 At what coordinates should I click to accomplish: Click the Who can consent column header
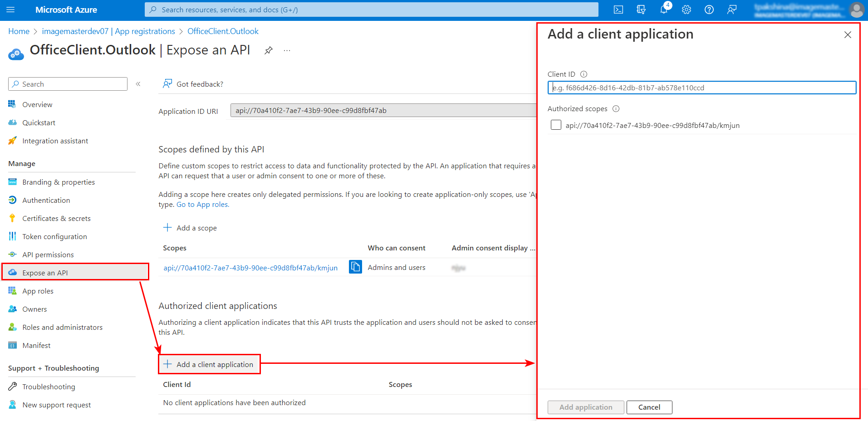[x=397, y=248]
